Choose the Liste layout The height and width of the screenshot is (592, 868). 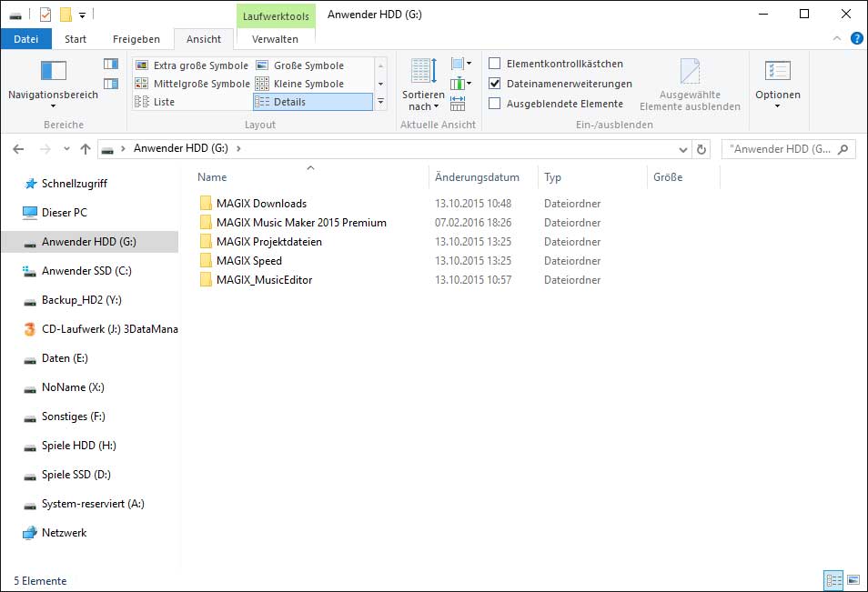click(155, 102)
